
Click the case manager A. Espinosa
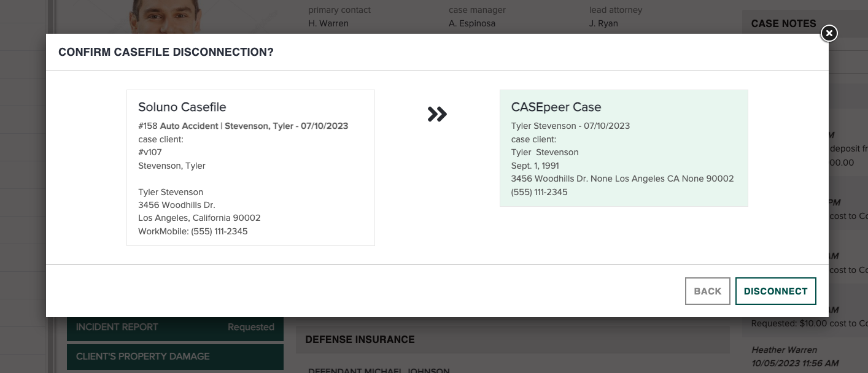click(x=472, y=23)
